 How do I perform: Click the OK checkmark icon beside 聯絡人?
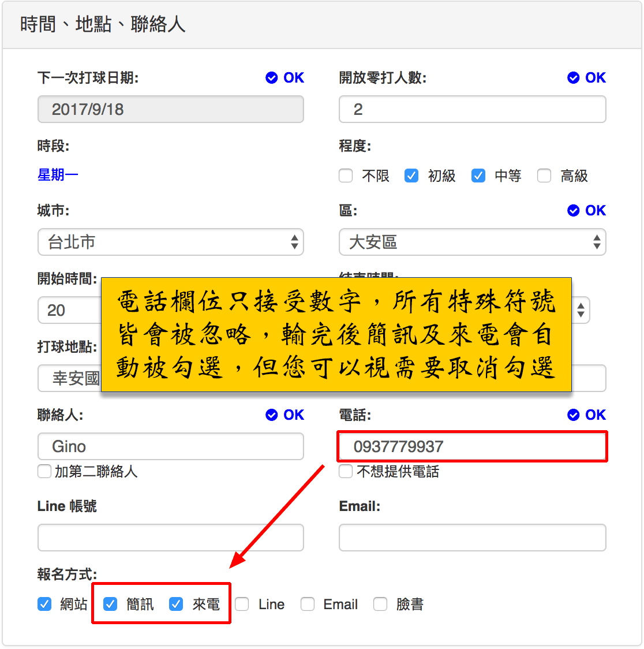(x=271, y=415)
